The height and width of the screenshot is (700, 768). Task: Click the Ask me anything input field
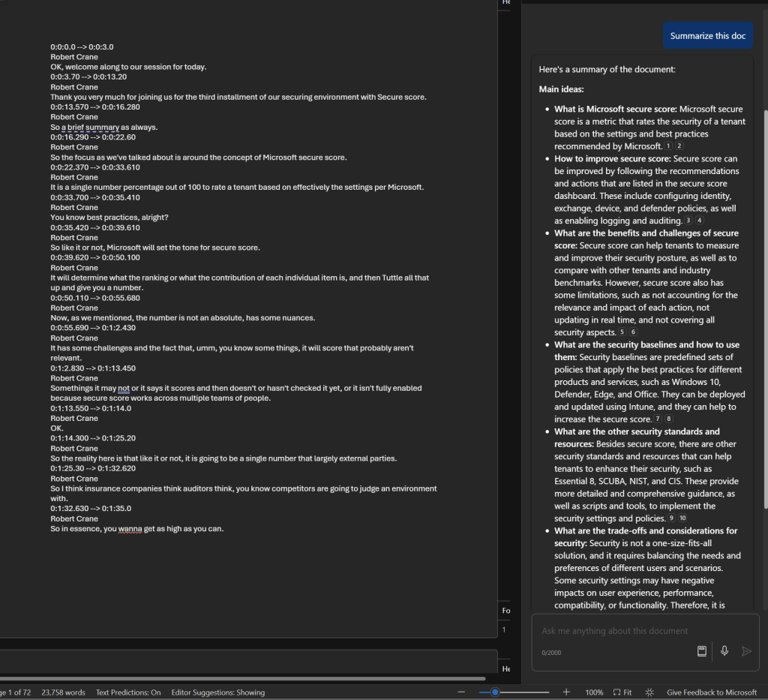pos(615,631)
